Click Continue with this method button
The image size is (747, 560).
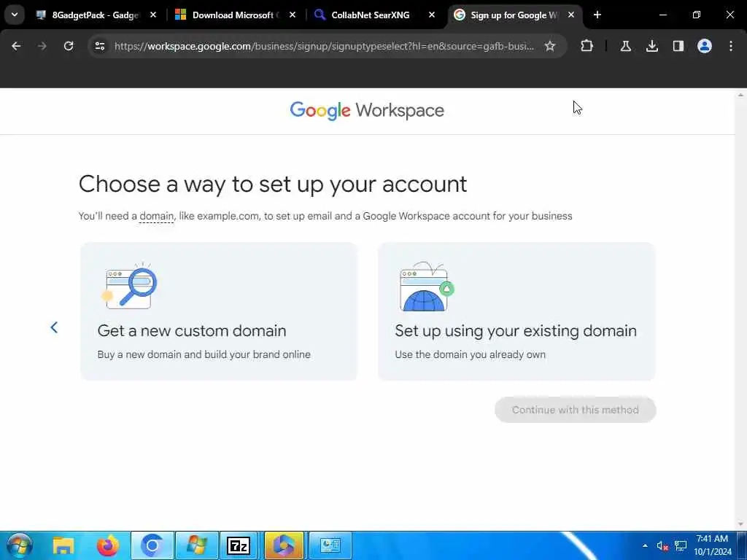575,410
